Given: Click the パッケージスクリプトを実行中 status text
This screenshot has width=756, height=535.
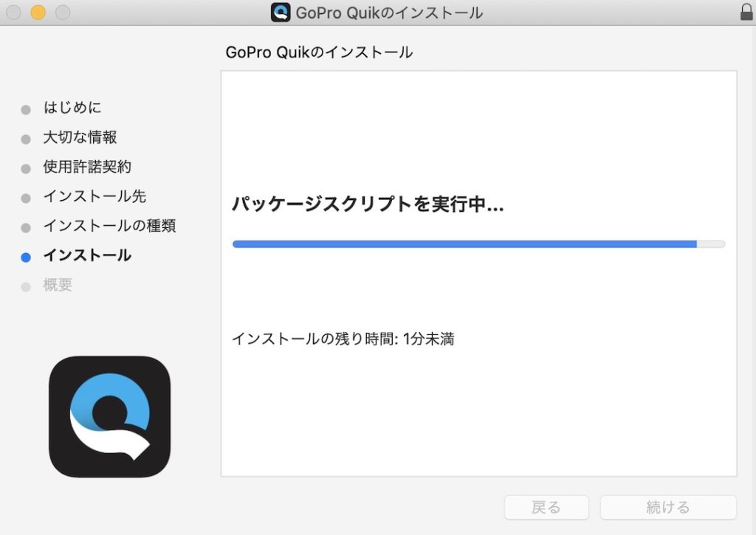Looking at the screenshot, I should [x=367, y=206].
